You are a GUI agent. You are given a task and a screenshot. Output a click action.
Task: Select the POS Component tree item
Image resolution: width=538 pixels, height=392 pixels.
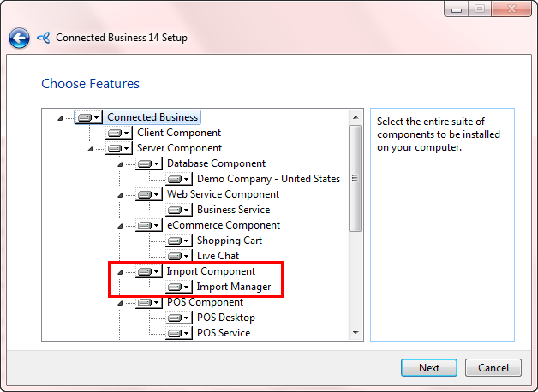pyautogui.click(x=205, y=302)
